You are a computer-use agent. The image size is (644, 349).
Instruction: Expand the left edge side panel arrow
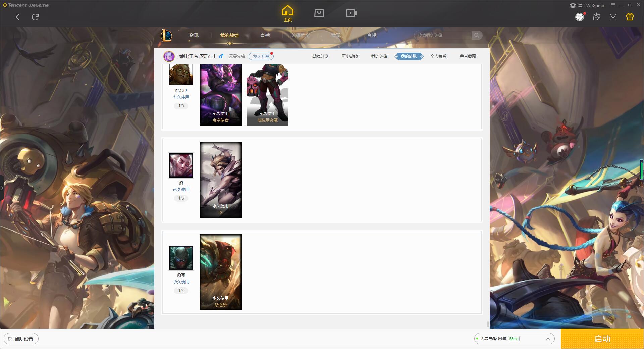click(x=2, y=188)
